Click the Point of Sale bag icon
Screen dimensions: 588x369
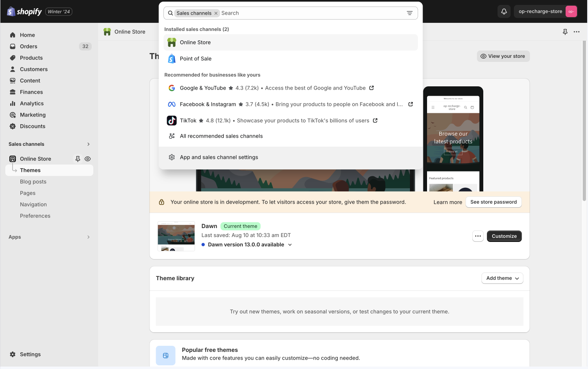coord(172,59)
